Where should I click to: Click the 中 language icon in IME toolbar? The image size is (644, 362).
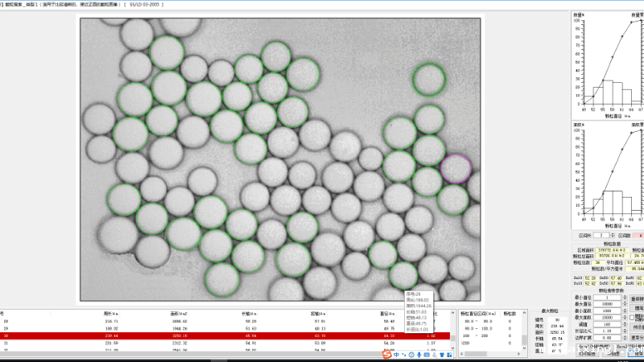[397, 355]
